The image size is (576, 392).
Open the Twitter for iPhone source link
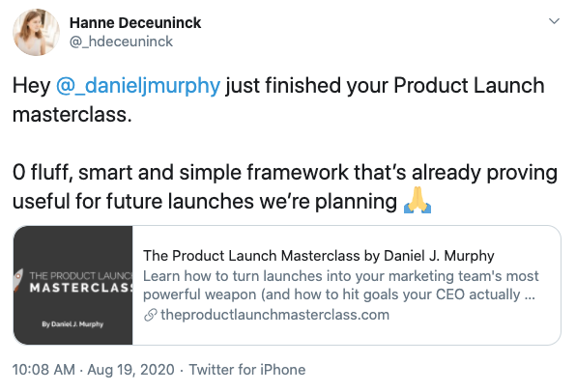click(x=247, y=370)
